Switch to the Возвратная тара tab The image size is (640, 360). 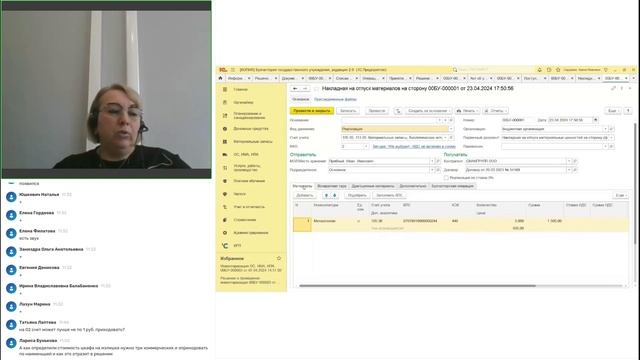[x=332, y=186]
